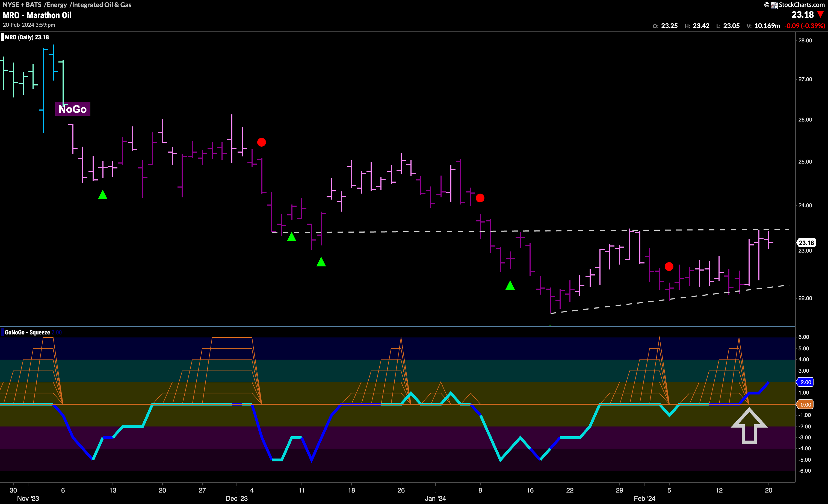Click the 6.00 oscillator axis label

804,337
